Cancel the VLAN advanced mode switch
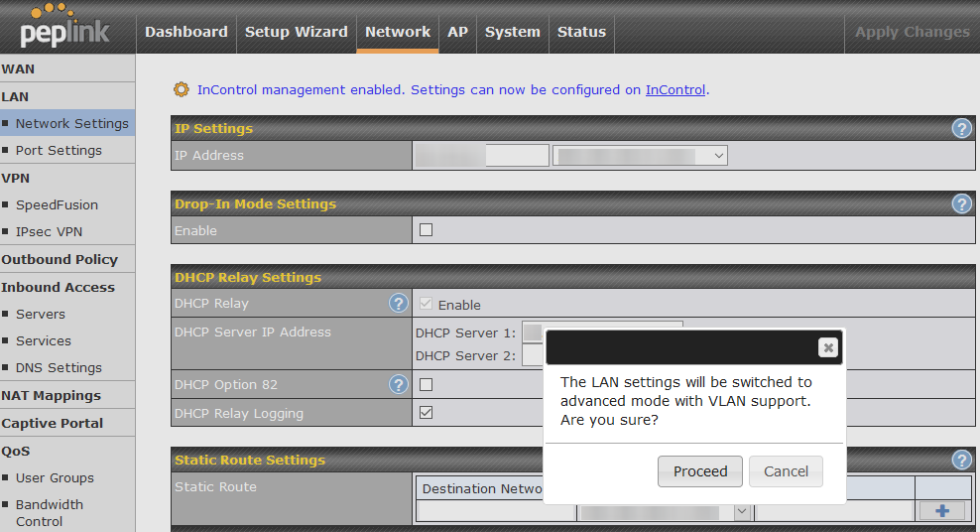 [786, 471]
